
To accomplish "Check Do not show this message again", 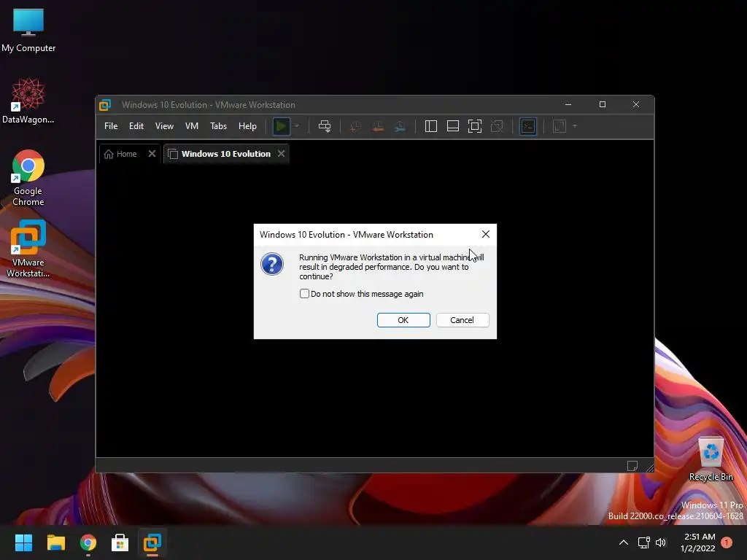I will coord(304,294).
